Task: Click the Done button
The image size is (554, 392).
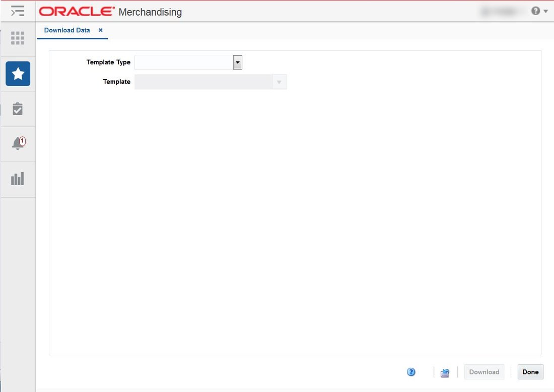Action: pos(530,372)
